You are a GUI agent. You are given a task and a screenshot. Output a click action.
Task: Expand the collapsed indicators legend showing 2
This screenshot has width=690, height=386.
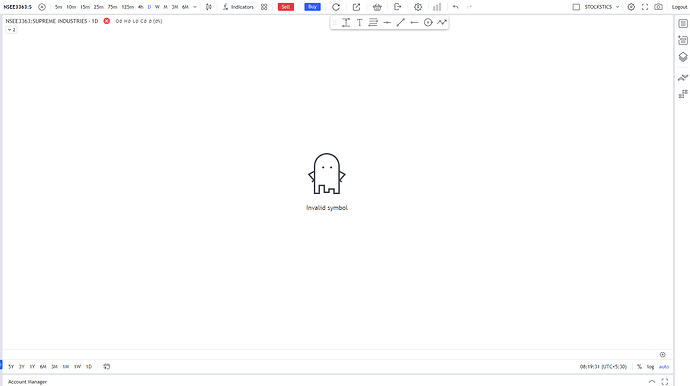pos(11,30)
